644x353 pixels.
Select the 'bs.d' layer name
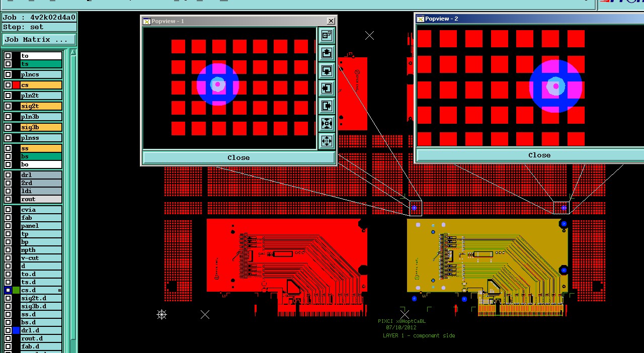click(41, 322)
